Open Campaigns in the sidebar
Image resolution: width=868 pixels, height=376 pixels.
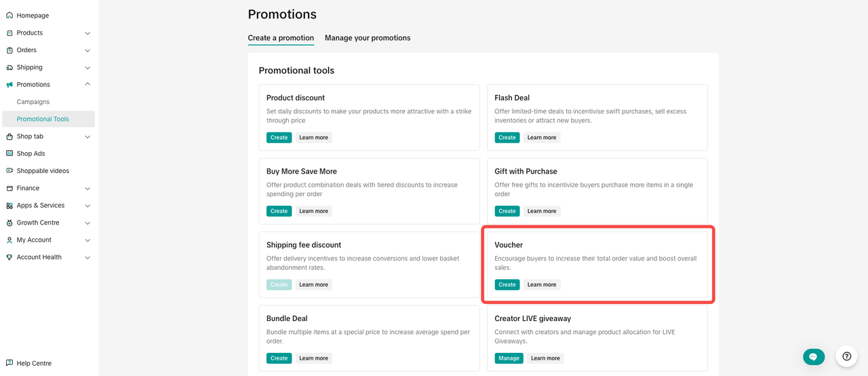coord(33,102)
